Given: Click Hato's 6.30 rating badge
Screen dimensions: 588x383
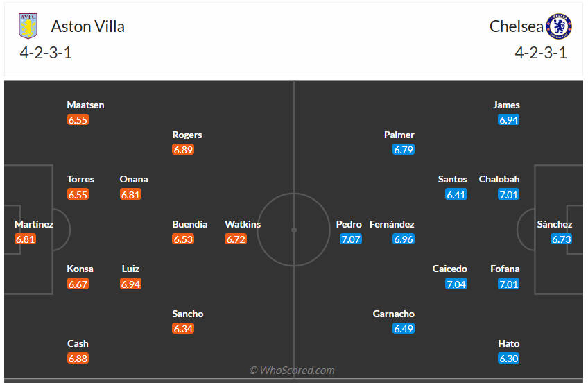Looking at the screenshot, I should pos(508,359).
